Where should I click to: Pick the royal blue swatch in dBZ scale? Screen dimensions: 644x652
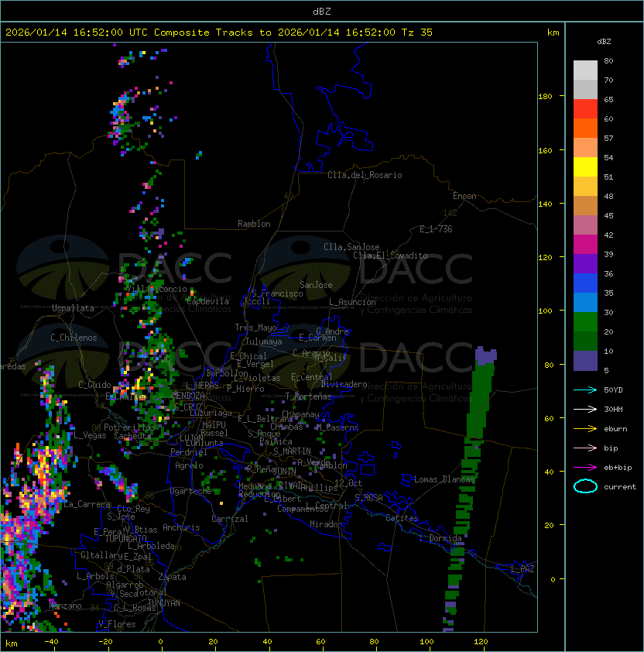(585, 283)
